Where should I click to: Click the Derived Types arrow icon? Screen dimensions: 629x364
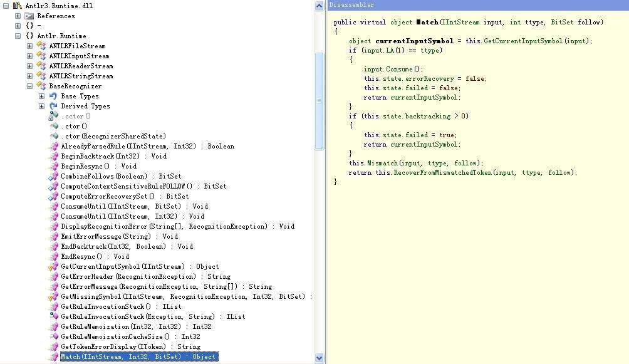coord(53,106)
